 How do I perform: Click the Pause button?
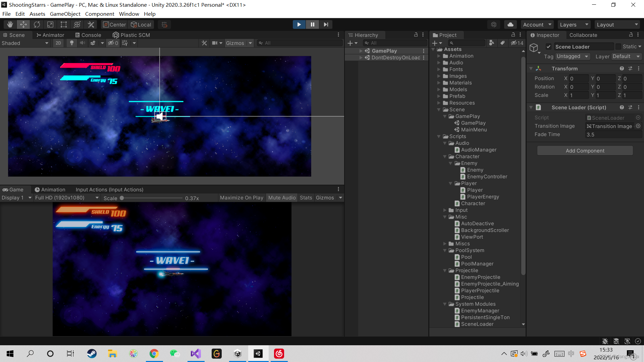pos(312,24)
